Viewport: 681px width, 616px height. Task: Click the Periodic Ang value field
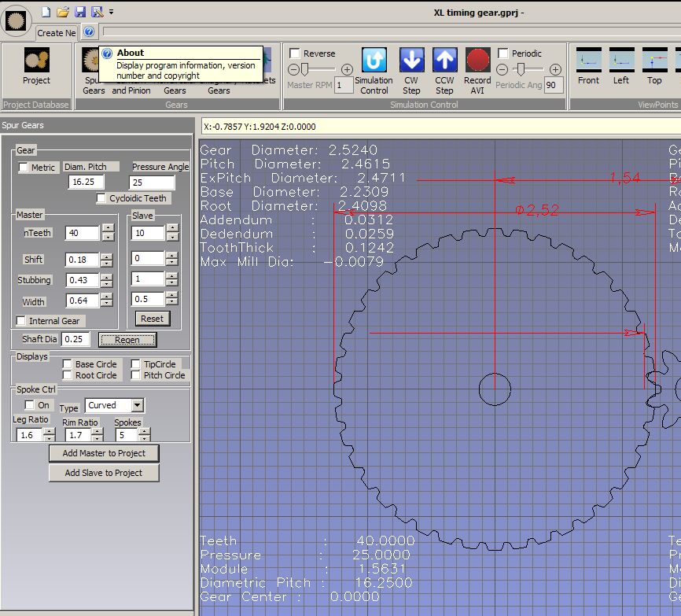pyautogui.click(x=554, y=85)
